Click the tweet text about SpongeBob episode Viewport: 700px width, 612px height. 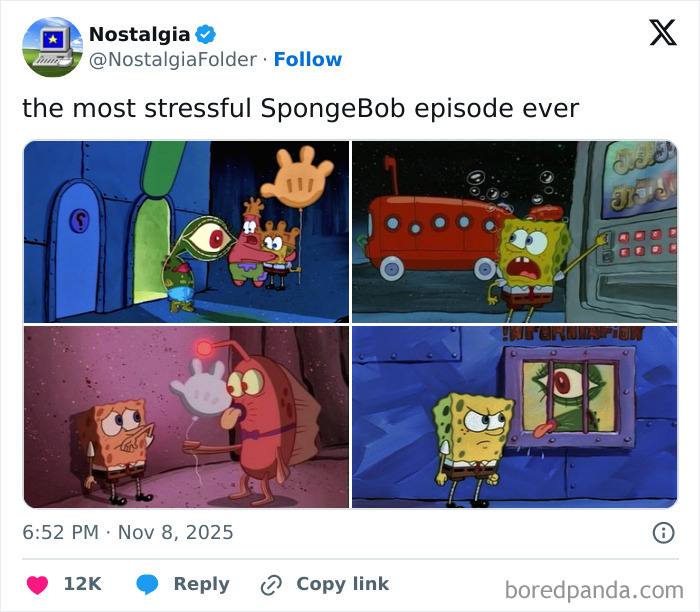click(x=300, y=108)
